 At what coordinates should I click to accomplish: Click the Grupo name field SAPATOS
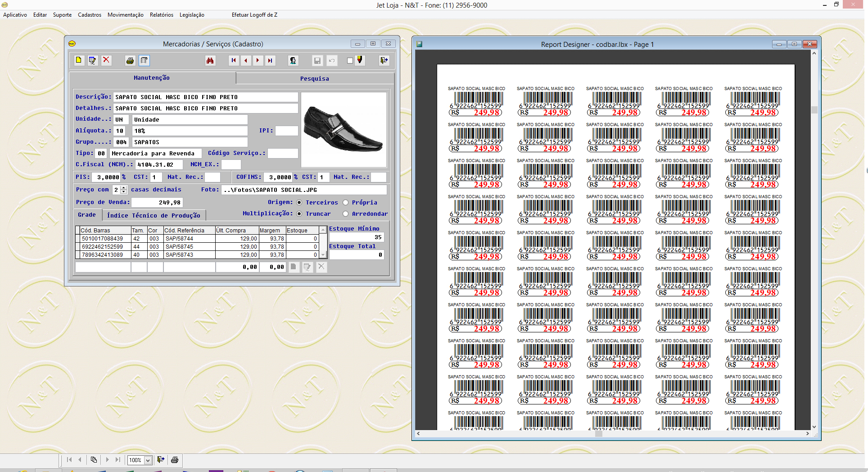point(190,142)
